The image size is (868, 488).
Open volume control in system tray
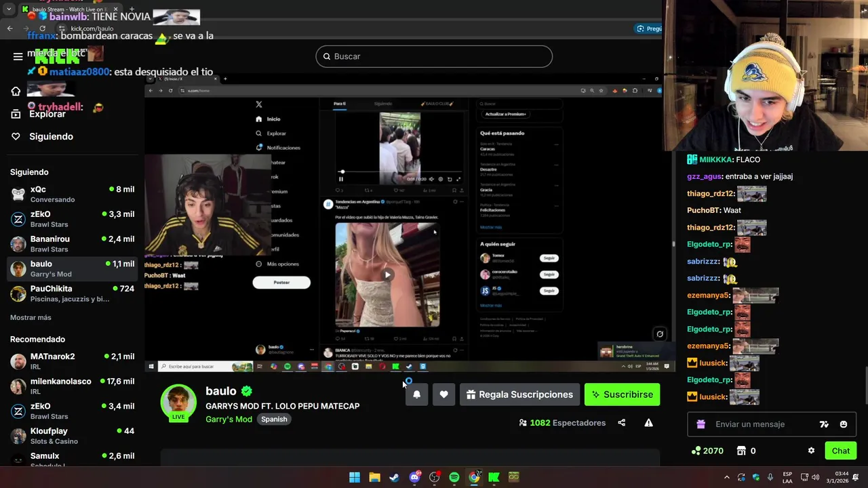816,477
